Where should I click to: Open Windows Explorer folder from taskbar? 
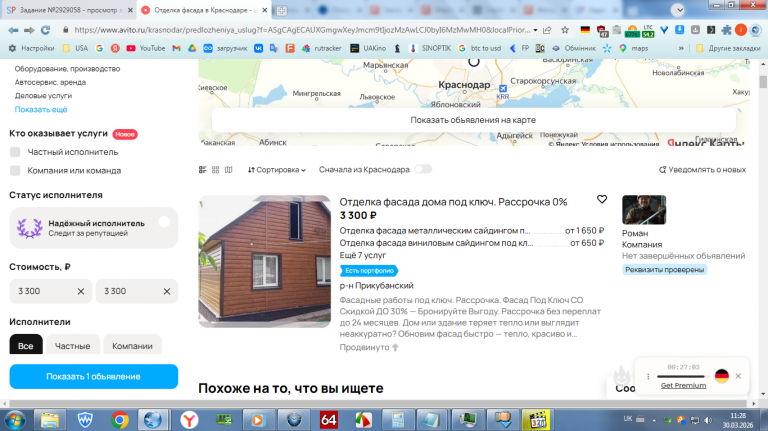click(49, 420)
